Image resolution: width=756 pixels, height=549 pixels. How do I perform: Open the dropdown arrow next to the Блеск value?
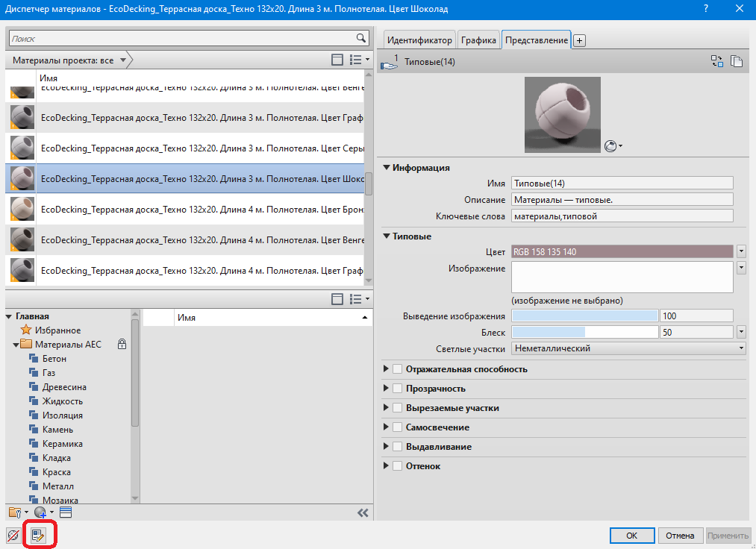pos(742,332)
